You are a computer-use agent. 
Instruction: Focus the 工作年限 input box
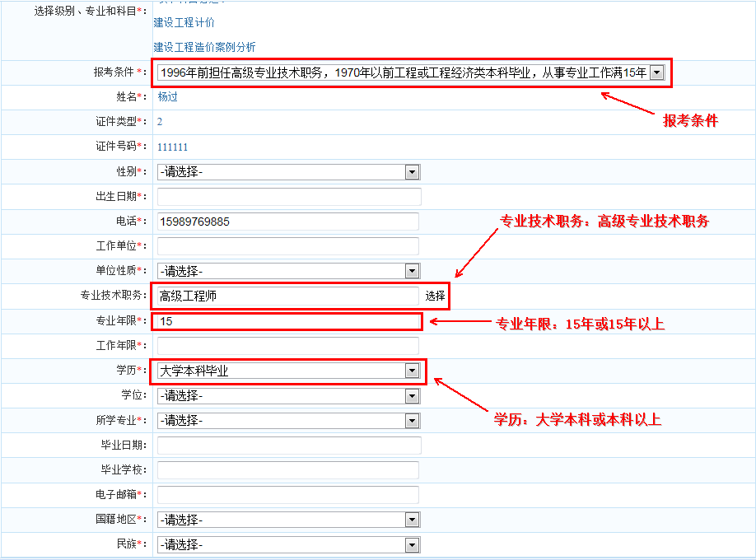(287, 346)
